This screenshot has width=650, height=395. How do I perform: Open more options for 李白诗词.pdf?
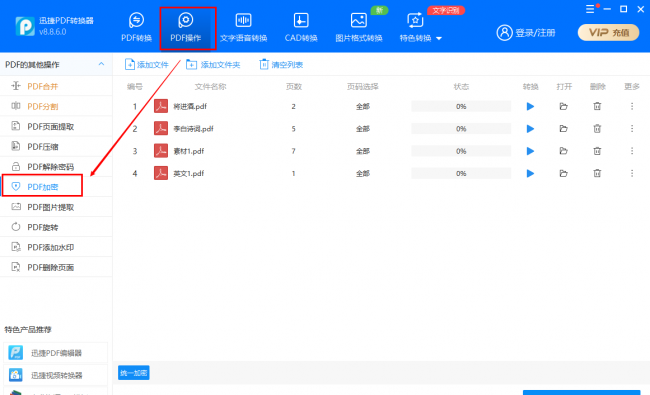pos(632,129)
